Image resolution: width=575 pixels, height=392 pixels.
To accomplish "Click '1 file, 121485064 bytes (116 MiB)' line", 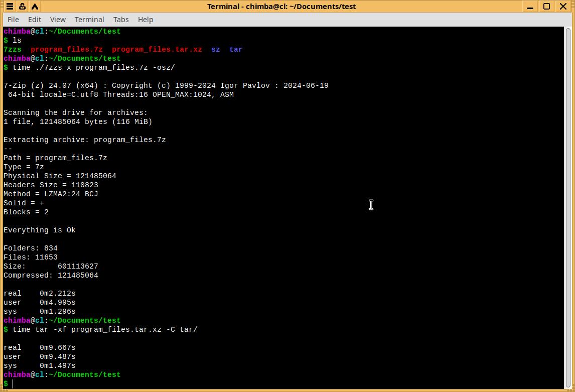I will [x=78, y=122].
